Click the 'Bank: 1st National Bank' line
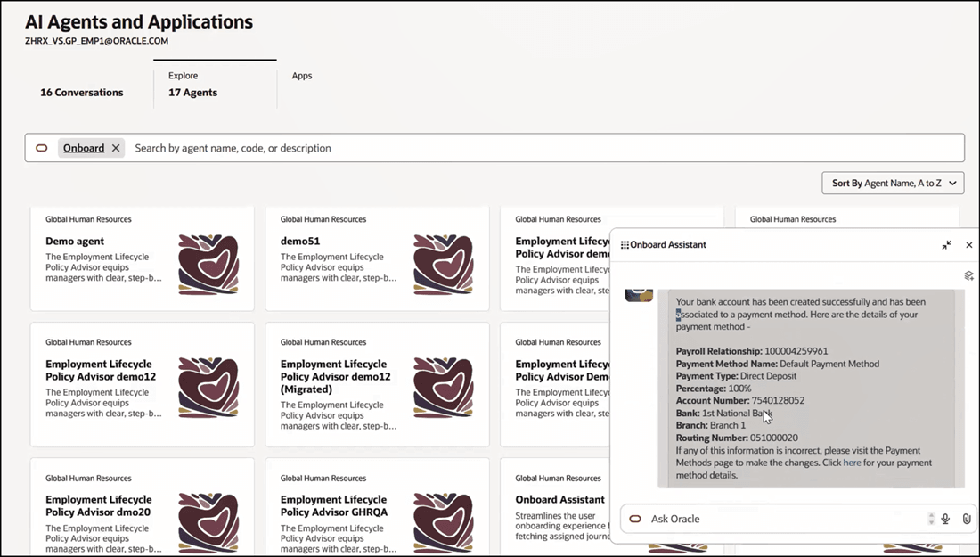 723,414
